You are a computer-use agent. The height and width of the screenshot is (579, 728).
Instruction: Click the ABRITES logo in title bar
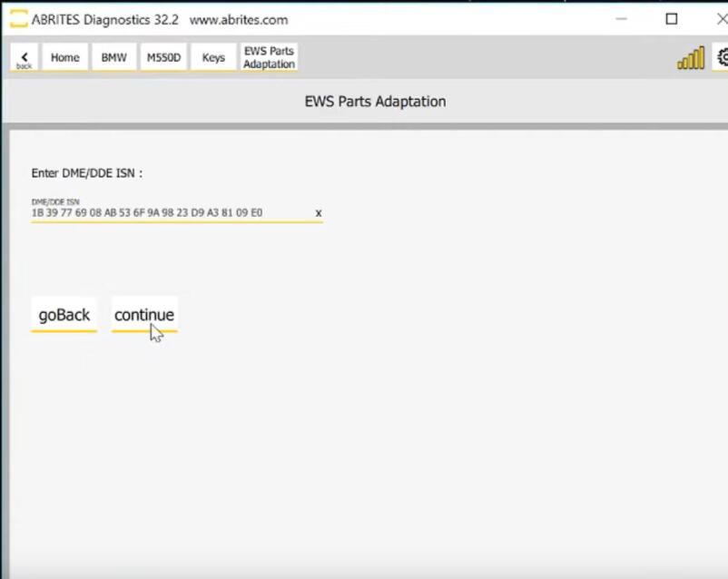point(18,19)
